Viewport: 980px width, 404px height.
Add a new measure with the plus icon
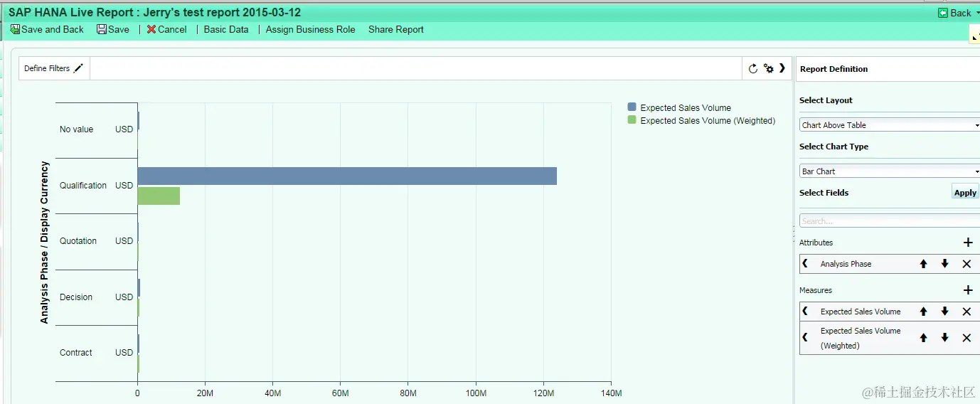[x=967, y=290]
